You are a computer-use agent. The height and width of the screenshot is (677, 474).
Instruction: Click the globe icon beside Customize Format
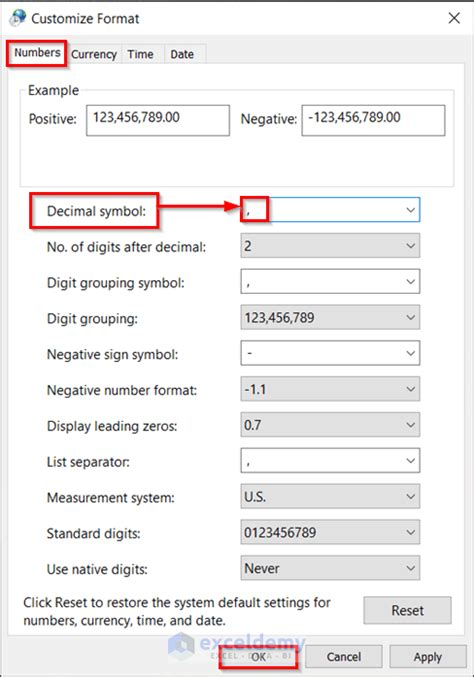tap(17, 18)
